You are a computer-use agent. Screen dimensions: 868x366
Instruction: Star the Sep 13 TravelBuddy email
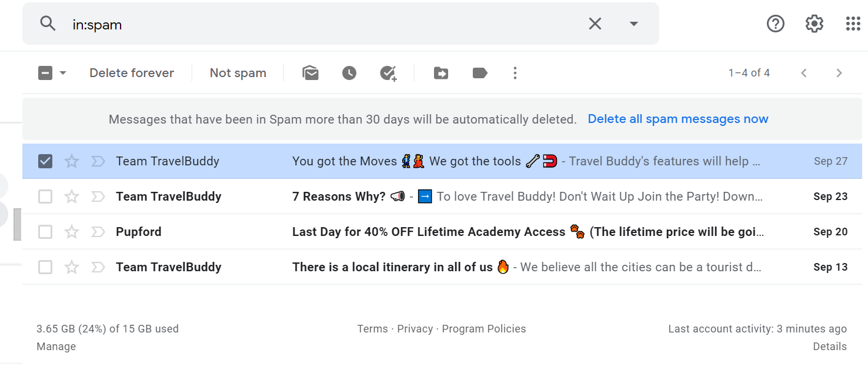(x=71, y=267)
